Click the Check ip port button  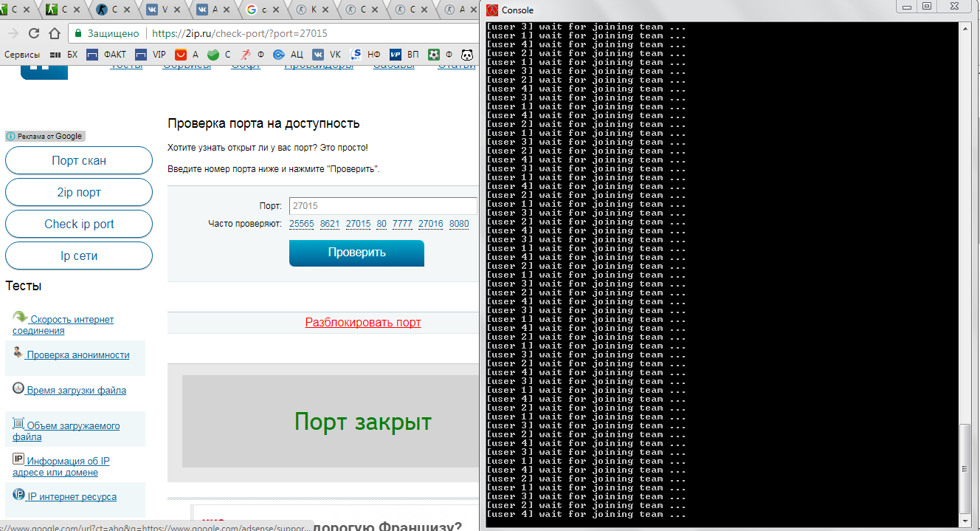click(79, 224)
